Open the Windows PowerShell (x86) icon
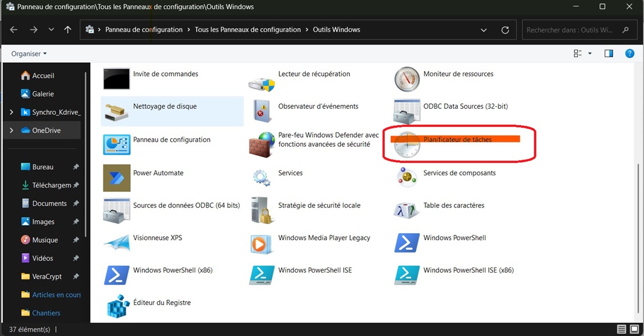This screenshot has width=644, height=336. coord(116,275)
